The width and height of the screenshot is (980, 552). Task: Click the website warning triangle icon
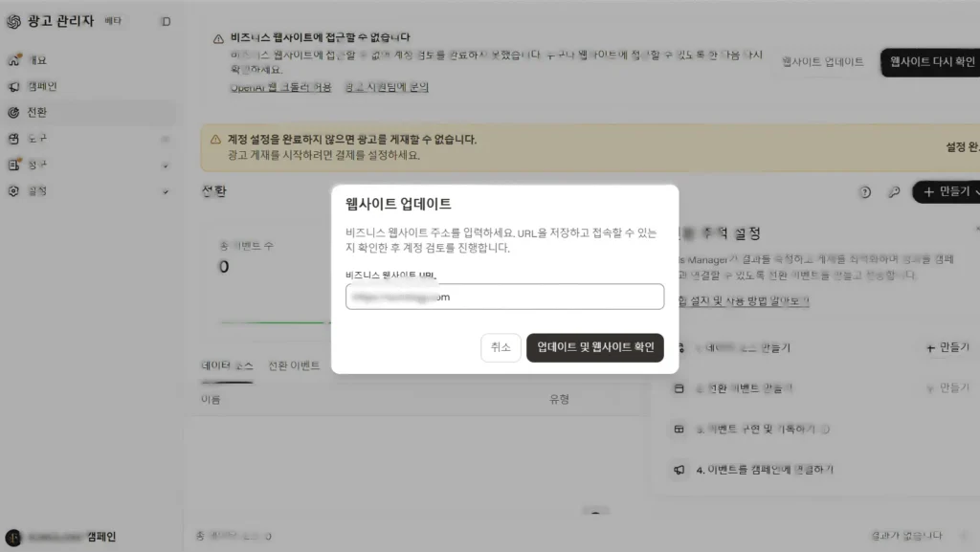(218, 38)
